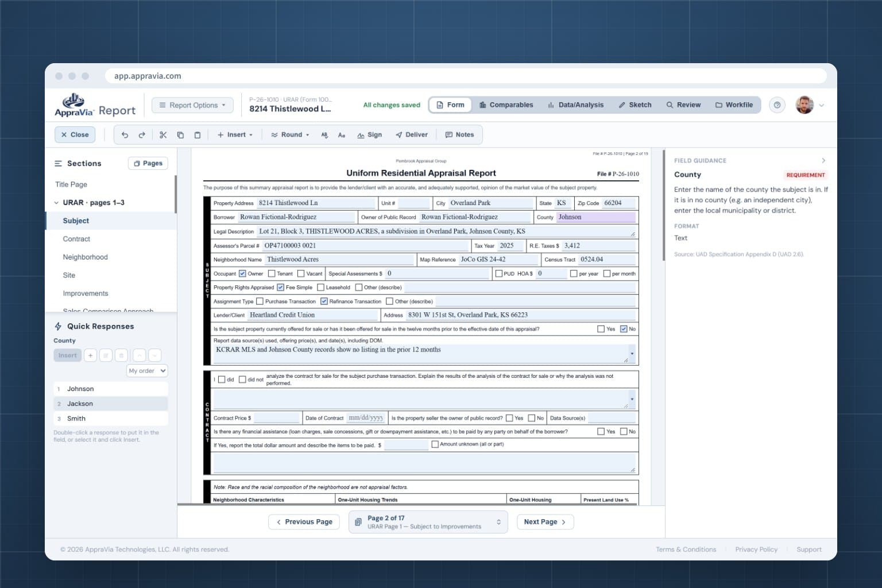Open contract analysis text dropdown arrow
The image size is (882, 588).
click(632, 399)
